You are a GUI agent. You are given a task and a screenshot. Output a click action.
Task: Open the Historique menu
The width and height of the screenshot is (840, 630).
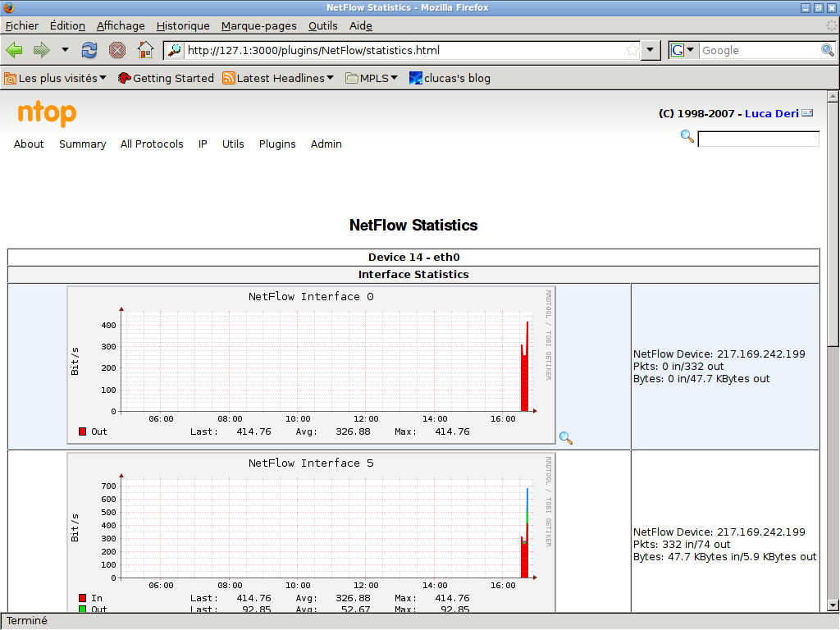tap(183, 25)
